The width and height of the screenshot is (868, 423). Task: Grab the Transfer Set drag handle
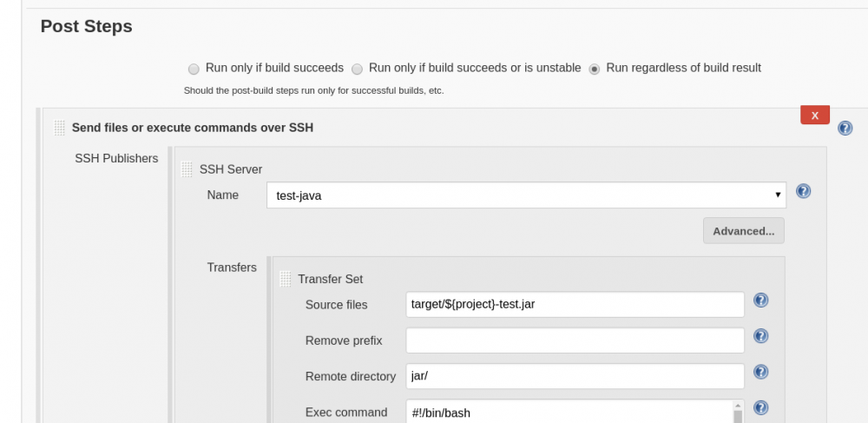[285, 279]
